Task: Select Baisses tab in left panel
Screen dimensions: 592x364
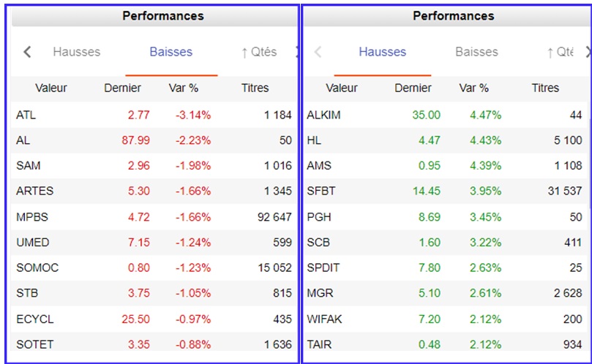Action: click(171, 52)
